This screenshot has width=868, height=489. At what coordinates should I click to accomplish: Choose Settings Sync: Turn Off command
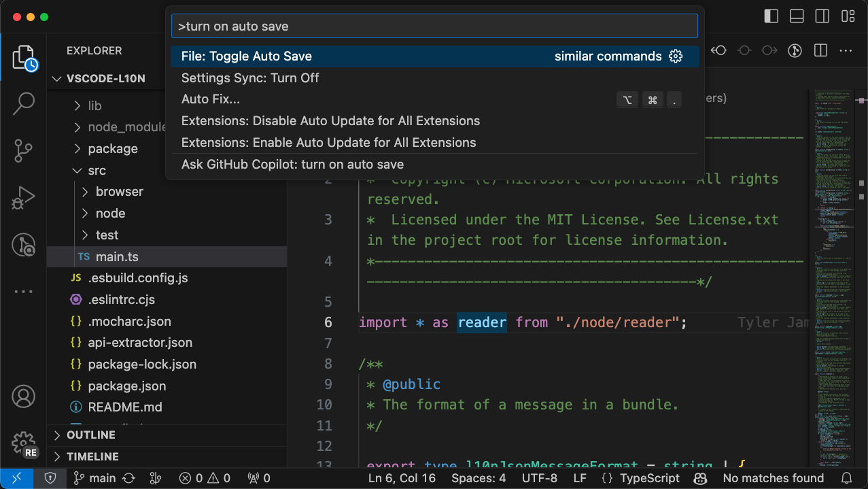[250, 78]
